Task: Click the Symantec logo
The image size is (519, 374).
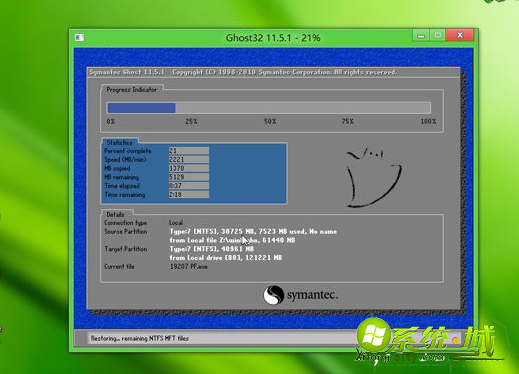Action: click(x=301, y=295)
